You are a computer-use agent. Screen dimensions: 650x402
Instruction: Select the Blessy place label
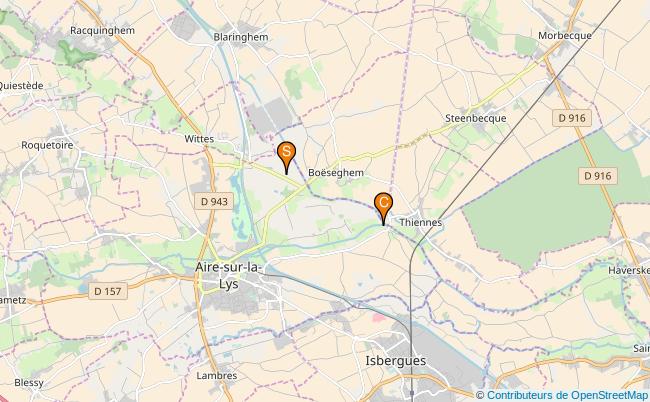[29, 383]
